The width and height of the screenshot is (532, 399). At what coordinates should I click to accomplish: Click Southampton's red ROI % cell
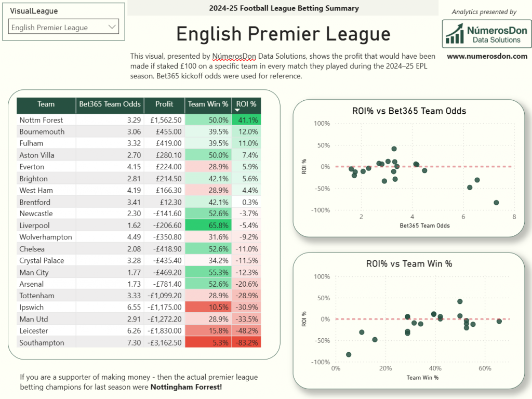point(246,343)
